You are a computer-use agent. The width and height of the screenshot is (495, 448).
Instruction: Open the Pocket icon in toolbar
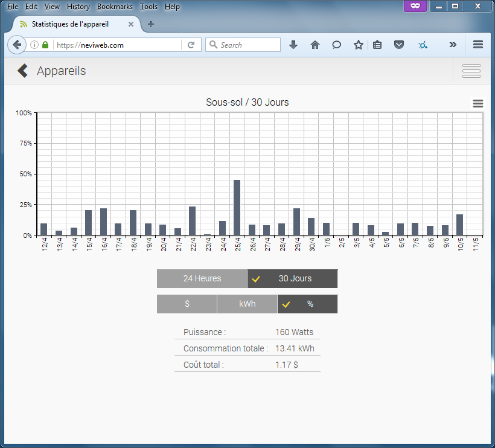pyautogui.click(x=398, y=45)
